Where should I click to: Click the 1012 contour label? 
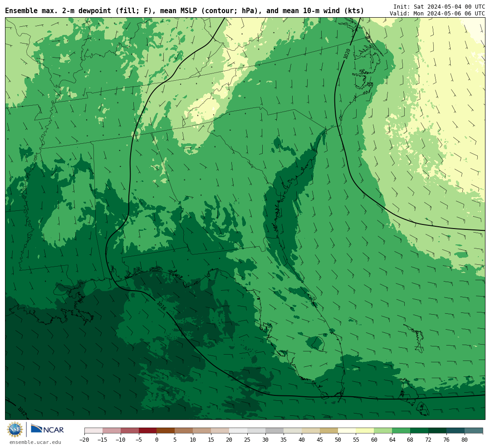(22, 412)
